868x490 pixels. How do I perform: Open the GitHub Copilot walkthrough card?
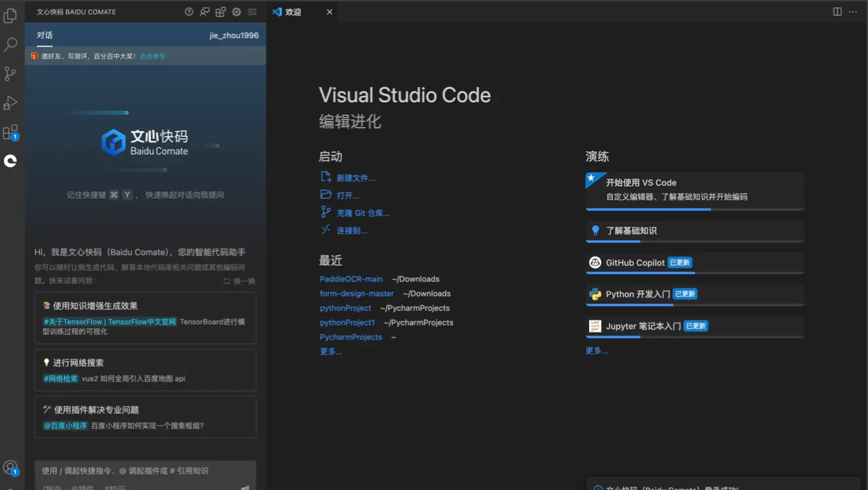coord(695,263)
